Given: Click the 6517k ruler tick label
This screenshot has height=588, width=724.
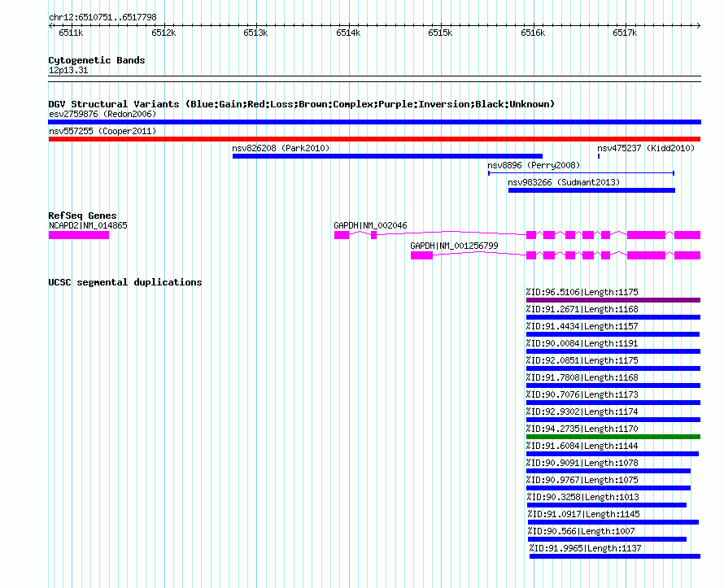Looking at the screenshot, I should tap(625, 33).
